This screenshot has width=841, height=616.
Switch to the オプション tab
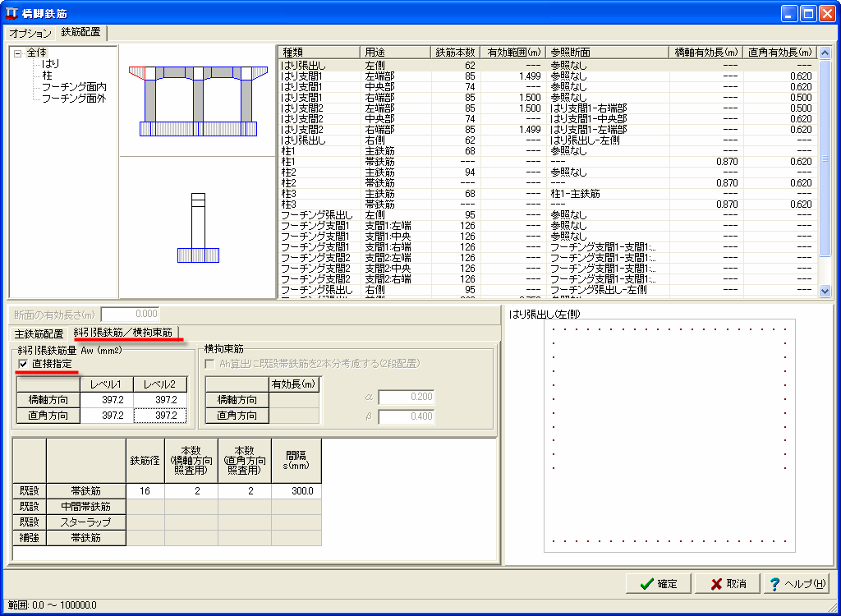(30, 33)
